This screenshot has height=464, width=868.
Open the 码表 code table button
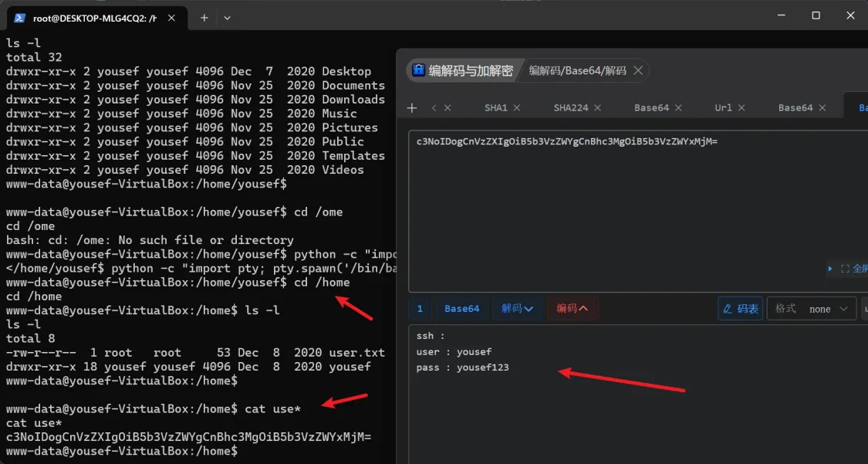[x=740, y=309]
